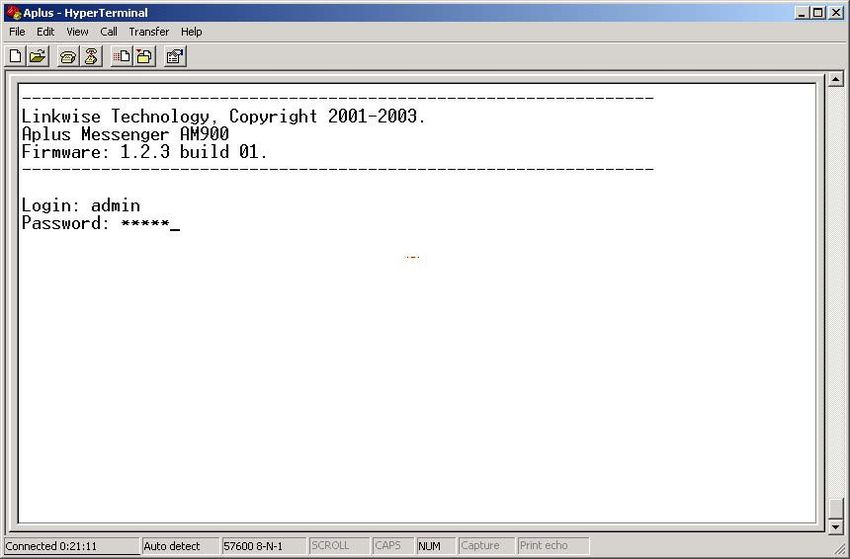Open the Edit menu

click(x=46, y=32)
